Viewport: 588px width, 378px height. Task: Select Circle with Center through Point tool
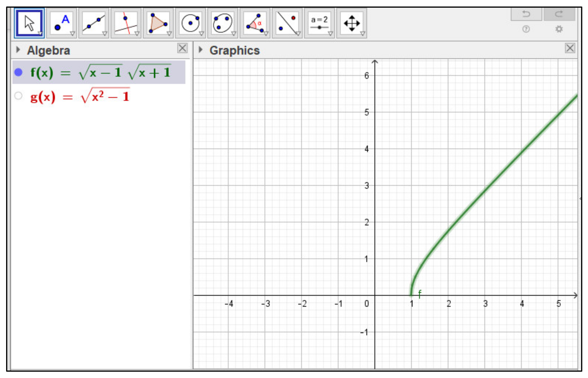[190, 23]
